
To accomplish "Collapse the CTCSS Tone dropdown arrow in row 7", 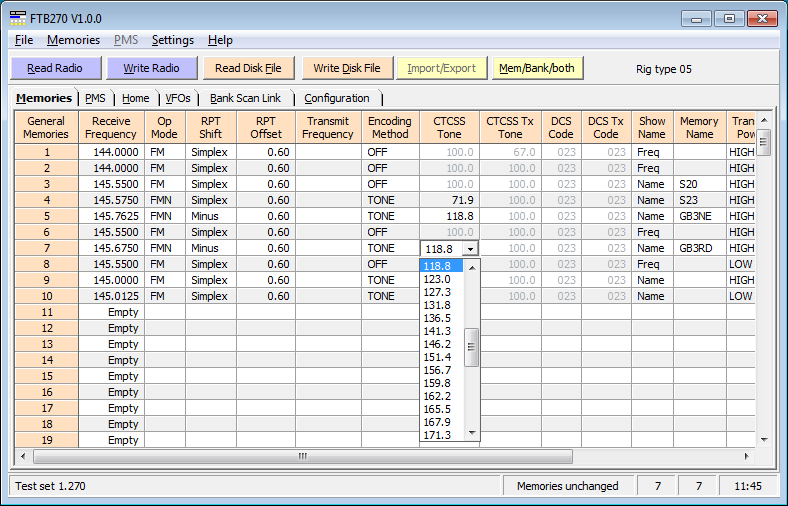I will coord(471,248).
